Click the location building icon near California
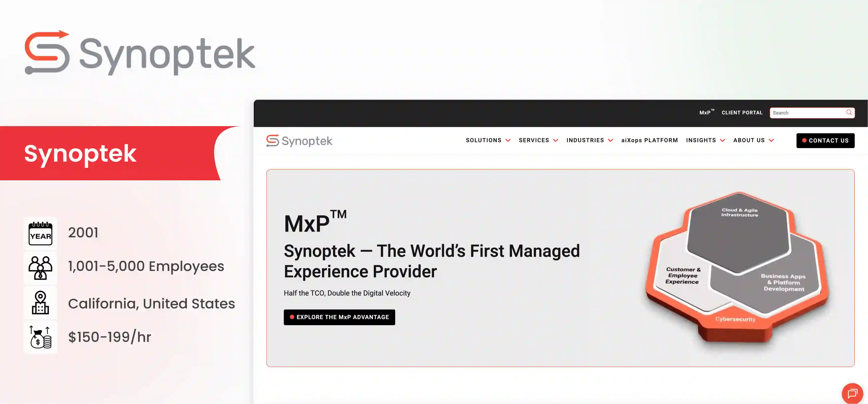868x404 pixels. (x=40, y=302)
